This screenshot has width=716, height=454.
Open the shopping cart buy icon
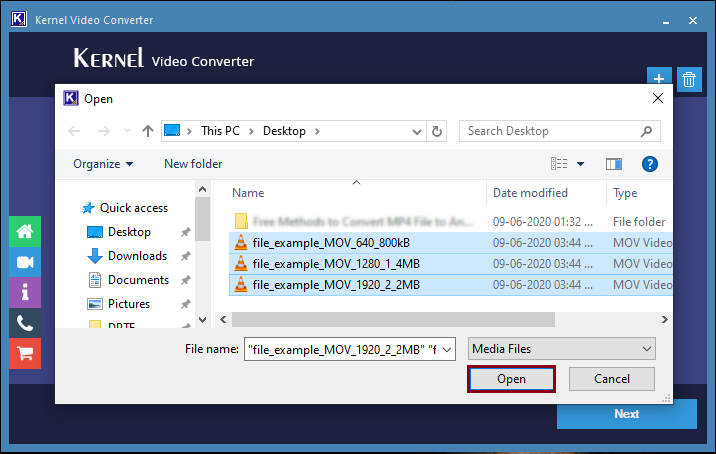coord(25,353)
